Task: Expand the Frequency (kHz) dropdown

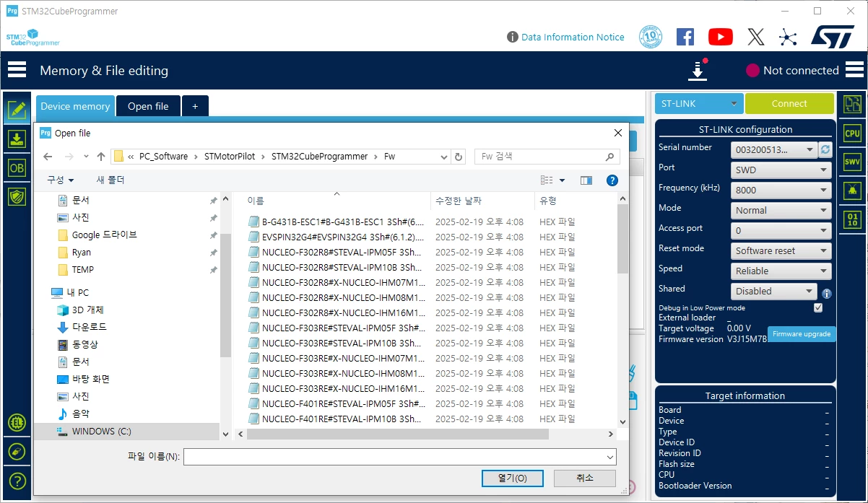Action: (x=781, y=190)
